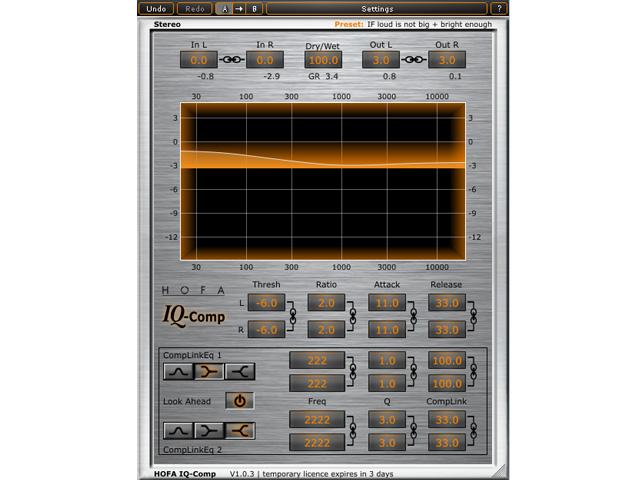Image resolution: width=640 pixels, height=480 pixels.
Task: Click the Attack R value field
Action: pos(387,329)
